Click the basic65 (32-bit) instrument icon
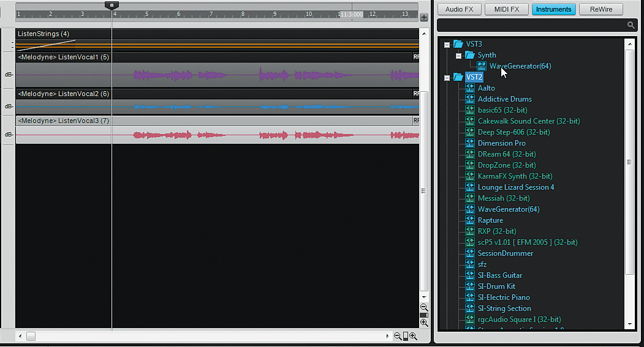Viewport: 644px width, 347px height. click(x=470, y=110)
